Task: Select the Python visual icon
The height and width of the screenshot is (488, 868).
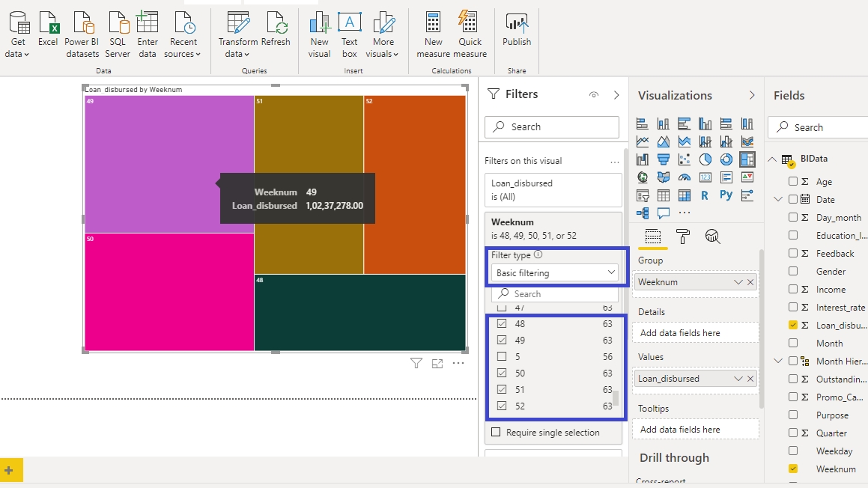Action: point(726,195)
